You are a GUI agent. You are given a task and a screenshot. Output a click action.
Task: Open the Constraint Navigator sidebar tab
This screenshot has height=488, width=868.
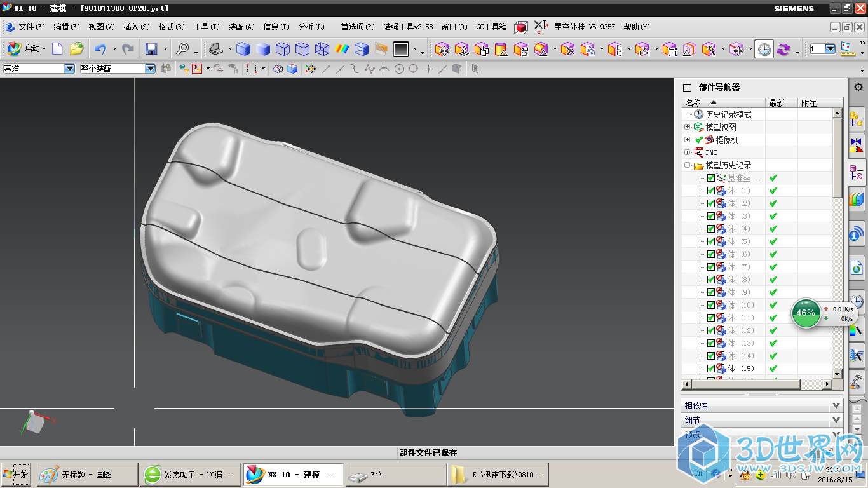pyautogui.click(x=857, y=145)
